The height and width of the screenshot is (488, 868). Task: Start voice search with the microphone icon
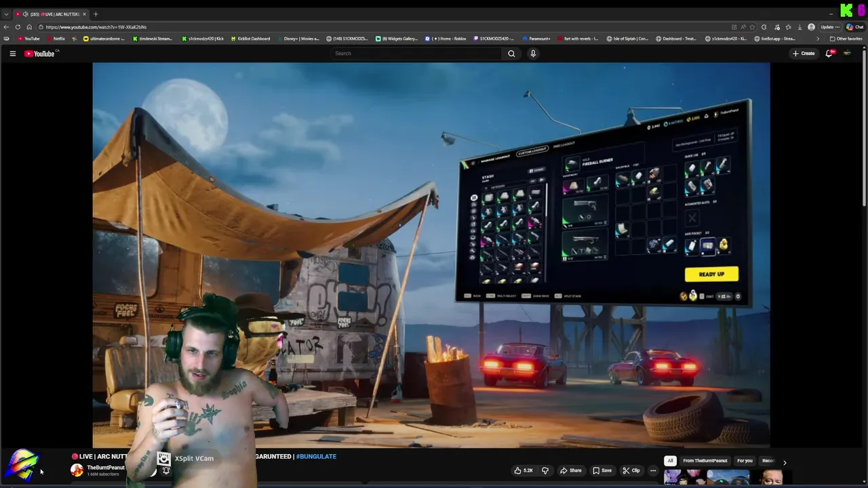[533, 54]
